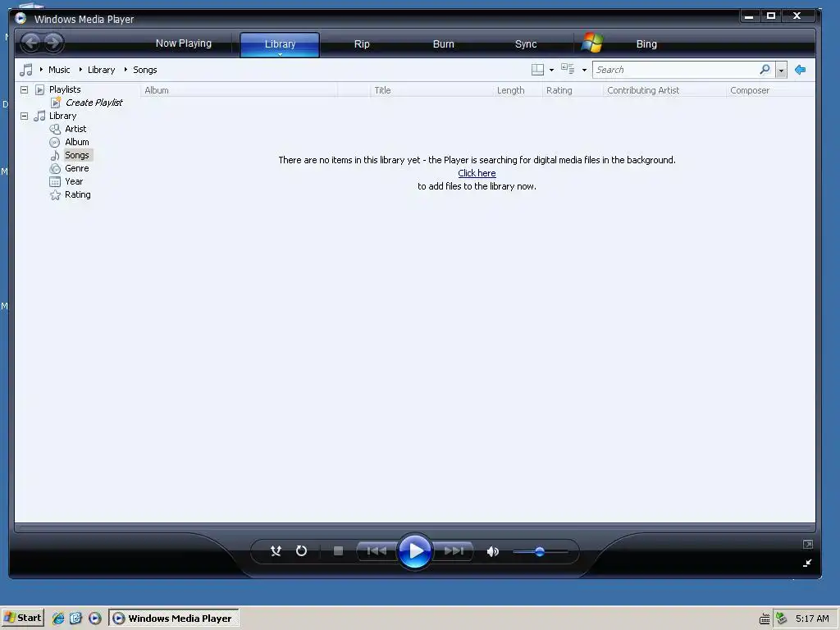Click the large Play button
Viewport: 840px width, 630px height.
(414, 550)
